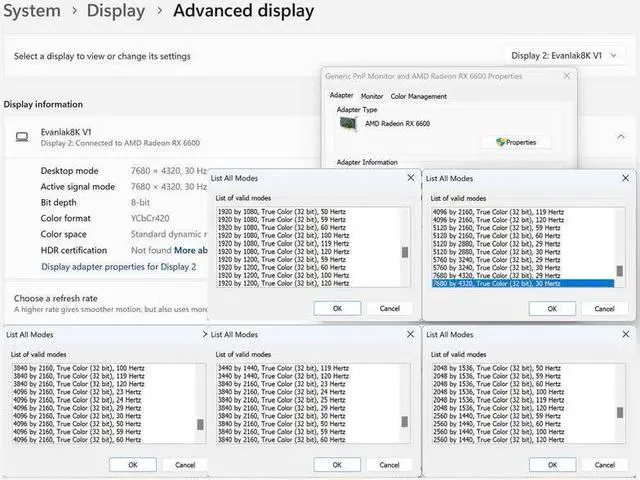Open the Display 2: Evanlak8K V1 dropdown
This screenshot has height=480, width=640.
click(564, 56)
